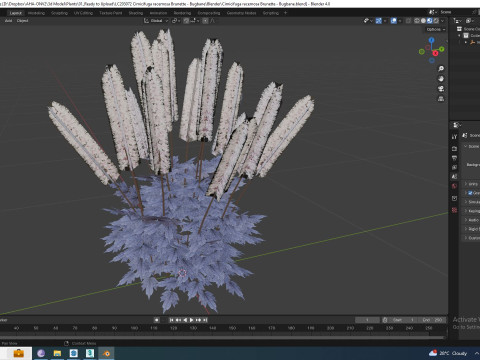Open proportional editing falloff curve menu
The width and height of the screenshot is (480, 360).
(213, 21)
